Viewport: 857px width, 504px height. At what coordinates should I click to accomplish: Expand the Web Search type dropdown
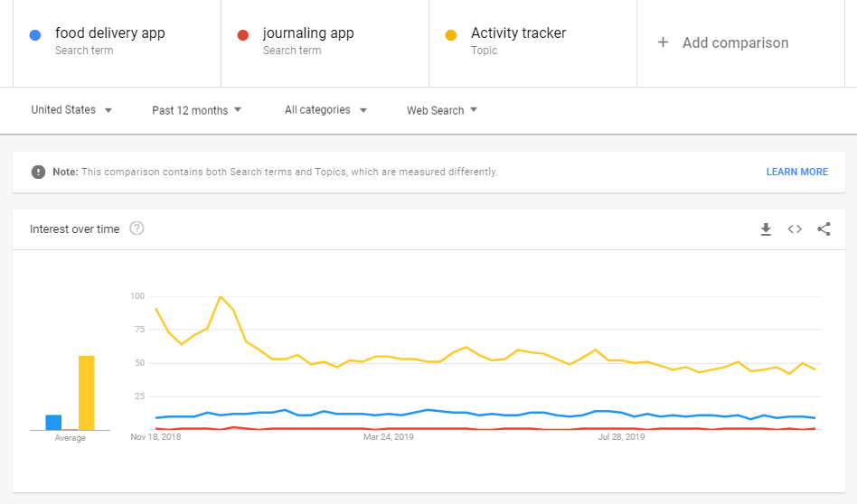pyautogui.click(x=442, y=110)
